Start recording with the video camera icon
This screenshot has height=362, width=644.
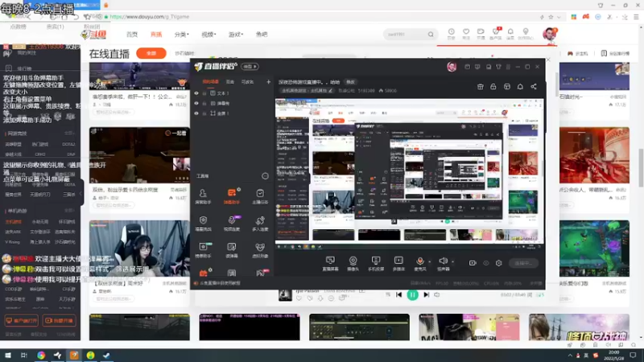click(x=473, y=263)
